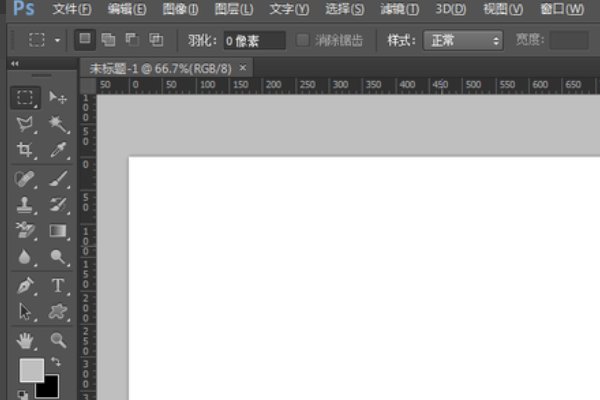Swap foreground and background colors
600x400 pixels.
(56, 361)
